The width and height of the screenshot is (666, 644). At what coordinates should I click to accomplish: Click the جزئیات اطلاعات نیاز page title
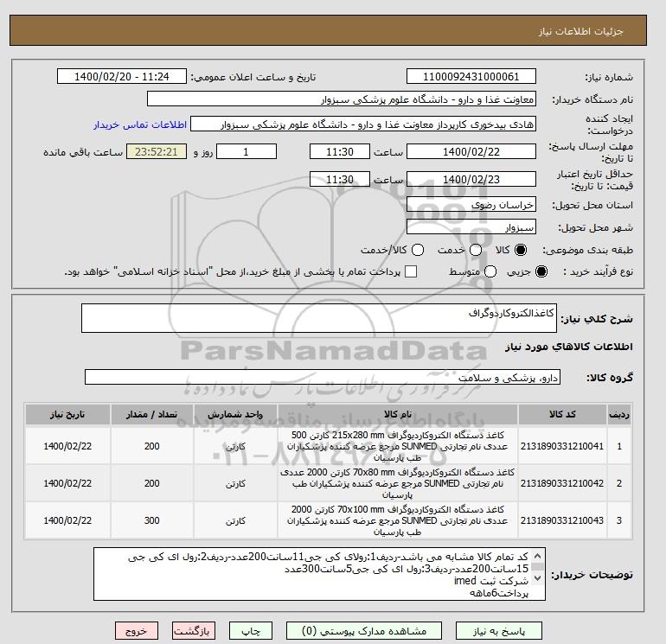tap(580, 31)
